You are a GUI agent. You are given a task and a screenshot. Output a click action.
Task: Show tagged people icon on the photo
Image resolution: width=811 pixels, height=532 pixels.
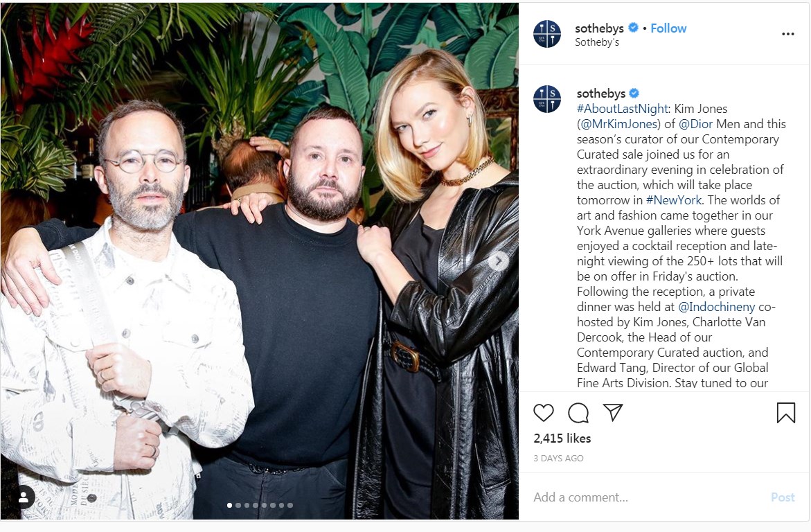24,497
